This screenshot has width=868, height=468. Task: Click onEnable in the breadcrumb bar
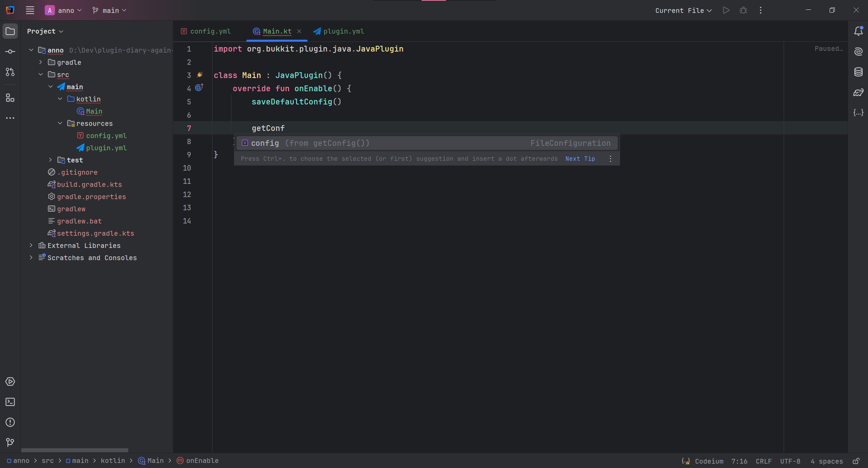click(x=202, y=461)
